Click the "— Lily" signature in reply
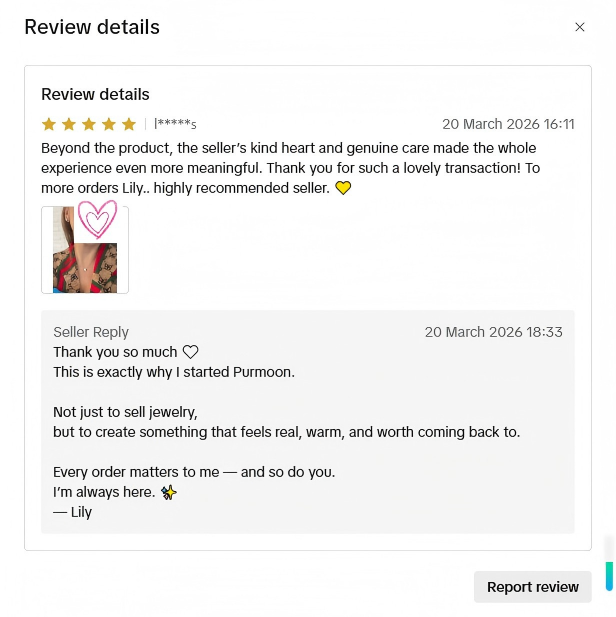This screenshot has height=617, width=616. point(72,512)
